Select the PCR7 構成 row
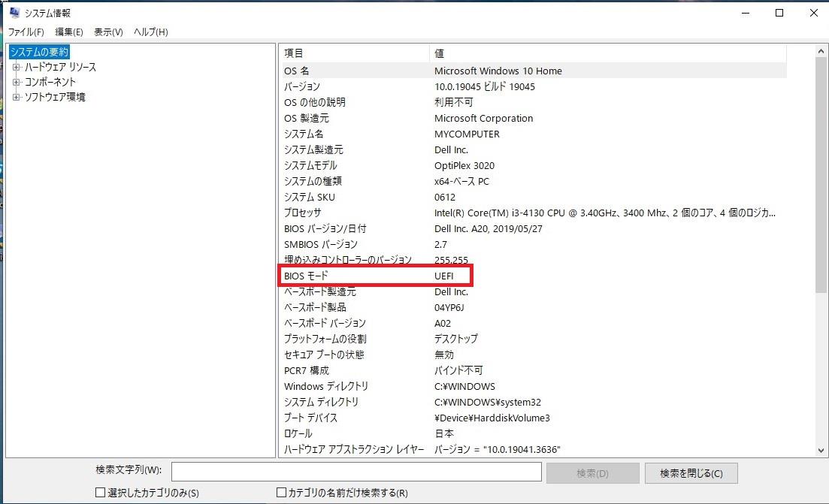This screenshot has height=504, width=829. click(533, 371)
